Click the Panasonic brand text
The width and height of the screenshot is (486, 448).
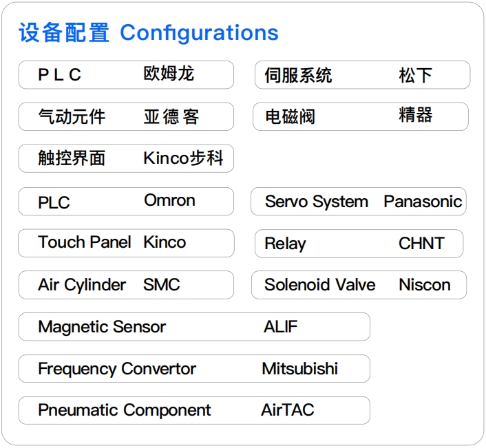[423, 202]
